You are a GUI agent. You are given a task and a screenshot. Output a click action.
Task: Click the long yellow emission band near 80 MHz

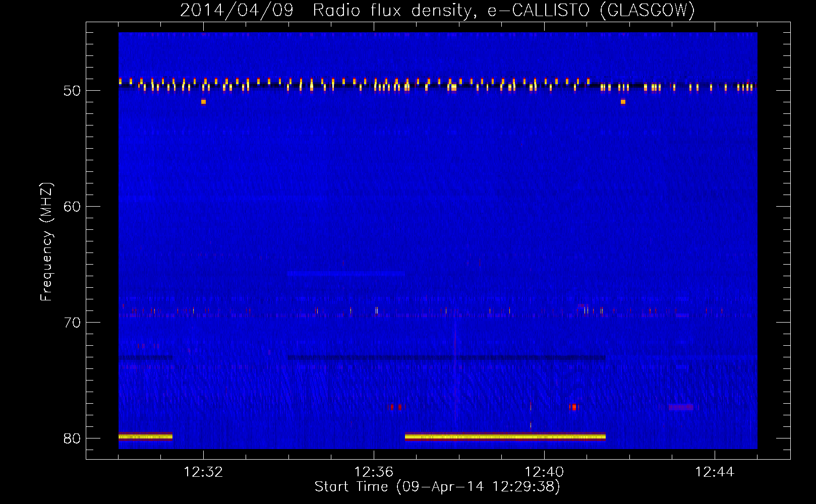point(505,437)
